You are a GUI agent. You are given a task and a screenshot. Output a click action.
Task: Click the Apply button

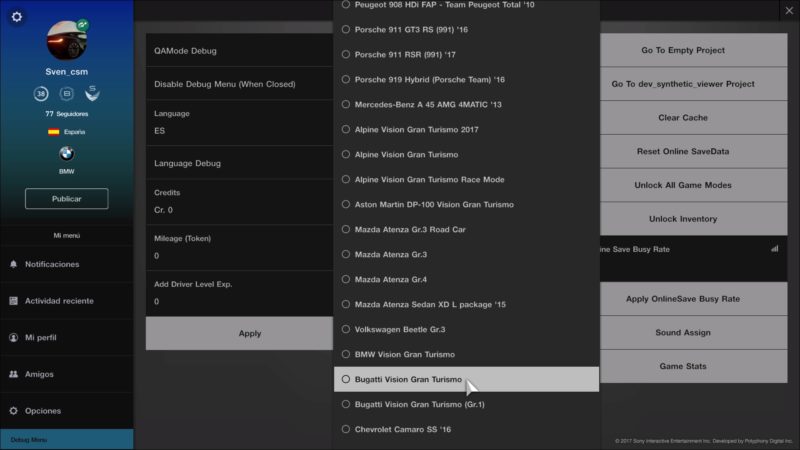point(239,333)
